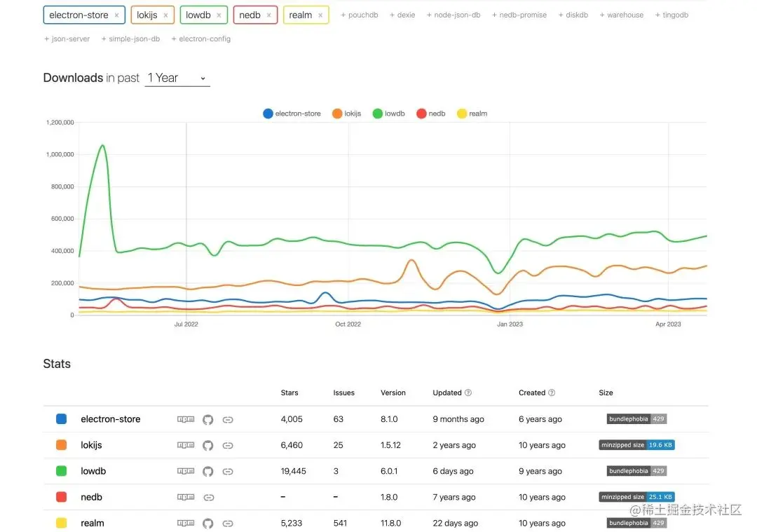The height and width of the screenshot is (532, 757).
Task: Open GitHub icon for lowdb
Action: (207, 471)
